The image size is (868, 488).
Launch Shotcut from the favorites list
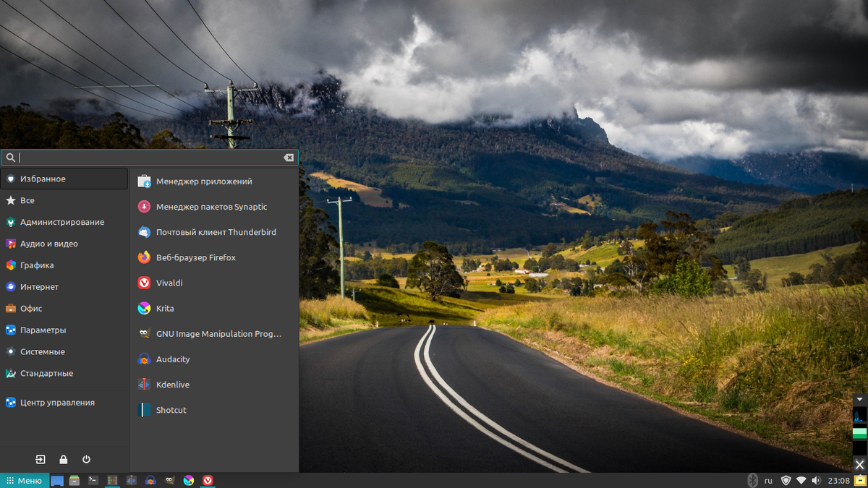(x=214, y=410)
